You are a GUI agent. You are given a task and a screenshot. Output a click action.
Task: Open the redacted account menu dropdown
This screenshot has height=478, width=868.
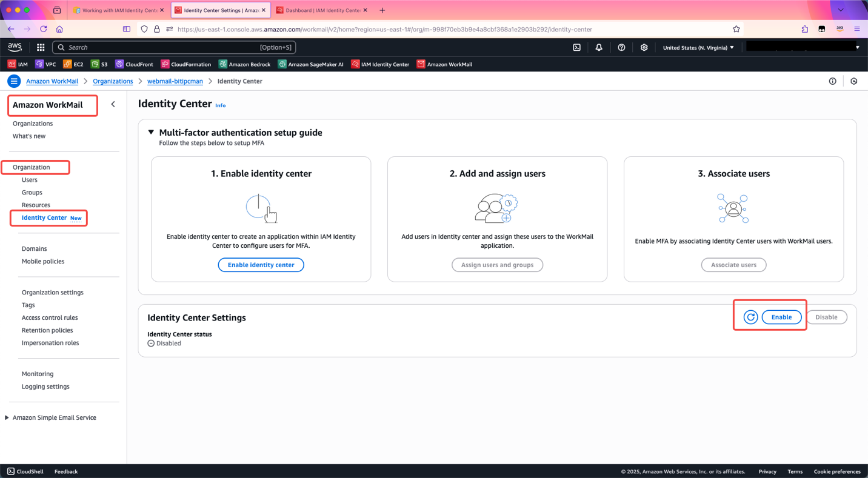803,47
